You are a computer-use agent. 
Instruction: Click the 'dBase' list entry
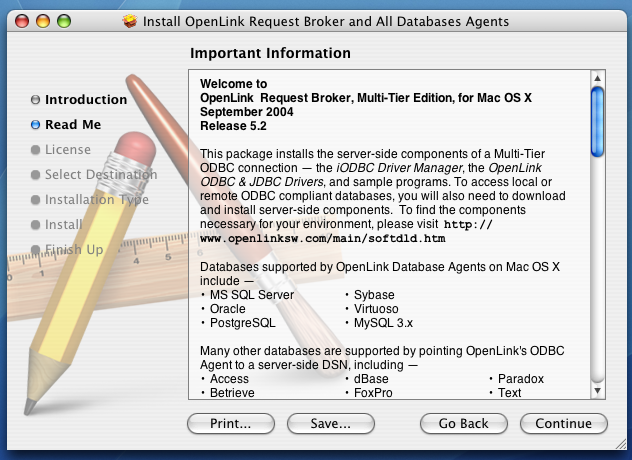click(x=371, y=379)
